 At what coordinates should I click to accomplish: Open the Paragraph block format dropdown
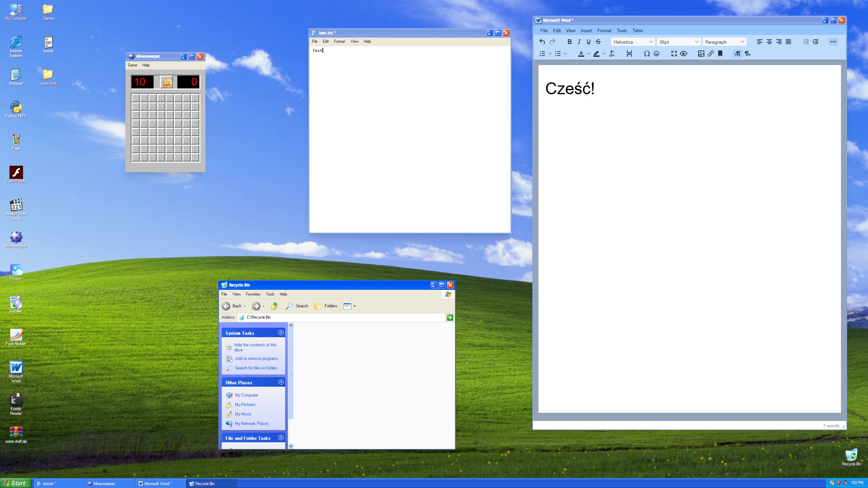(724, 42)
